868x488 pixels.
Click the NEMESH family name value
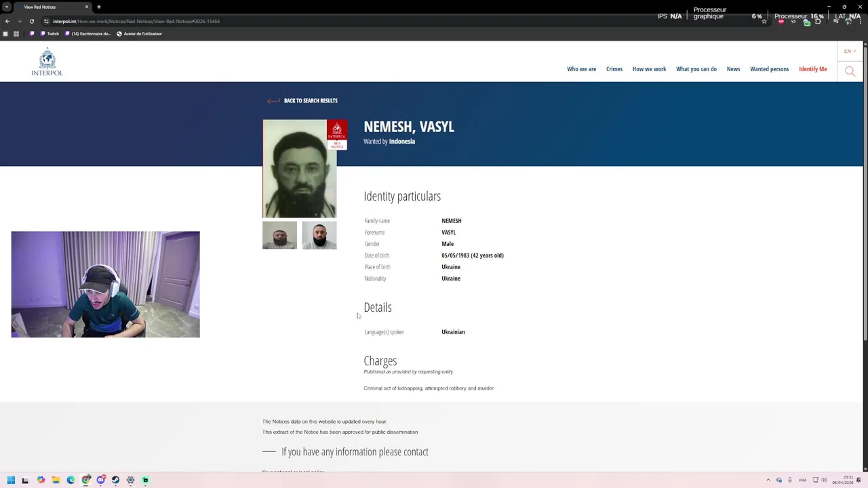pos(452,221)
